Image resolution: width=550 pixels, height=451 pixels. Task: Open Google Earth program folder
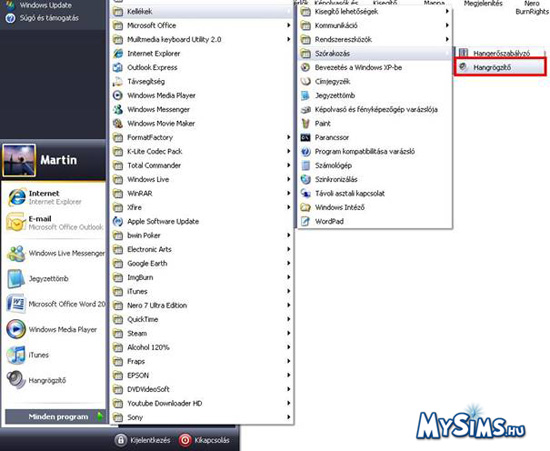pos(201,263)
